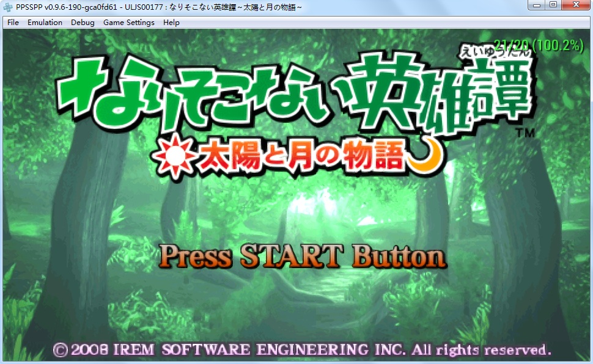Show the Help menu
This screenshot has height=364, width=593.
[x=172, y=23]
